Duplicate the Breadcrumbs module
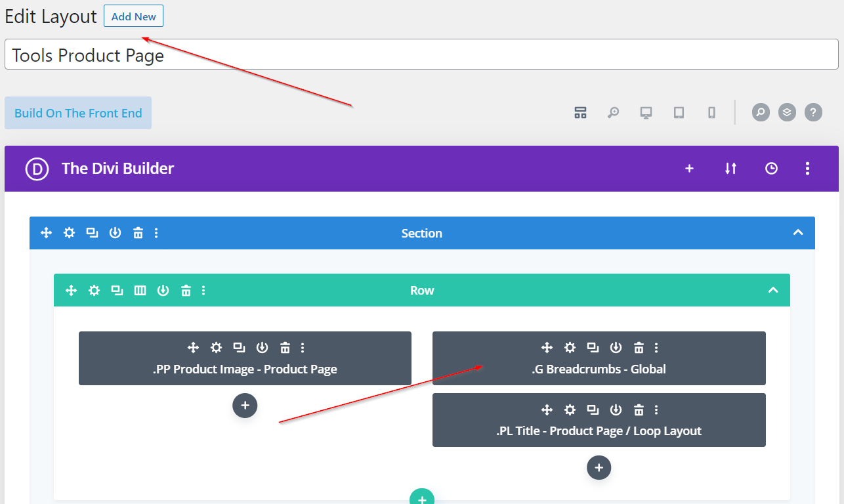This screenshot has width=844, height=504. click(593, 348)
